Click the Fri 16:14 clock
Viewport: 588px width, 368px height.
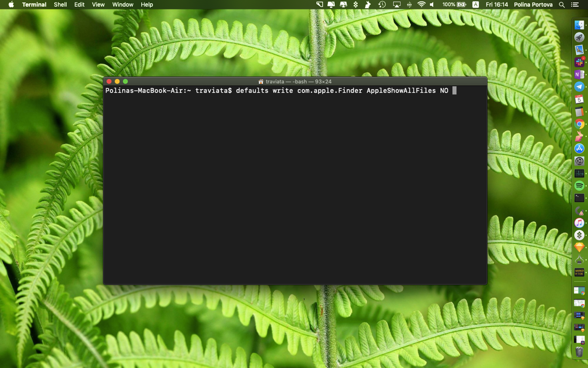[x=497, y=5]
